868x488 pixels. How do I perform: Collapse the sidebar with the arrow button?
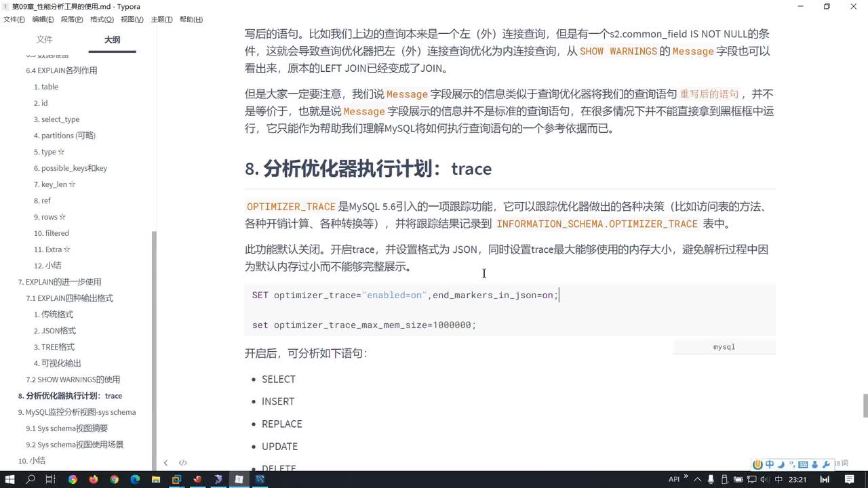(165, 463)
